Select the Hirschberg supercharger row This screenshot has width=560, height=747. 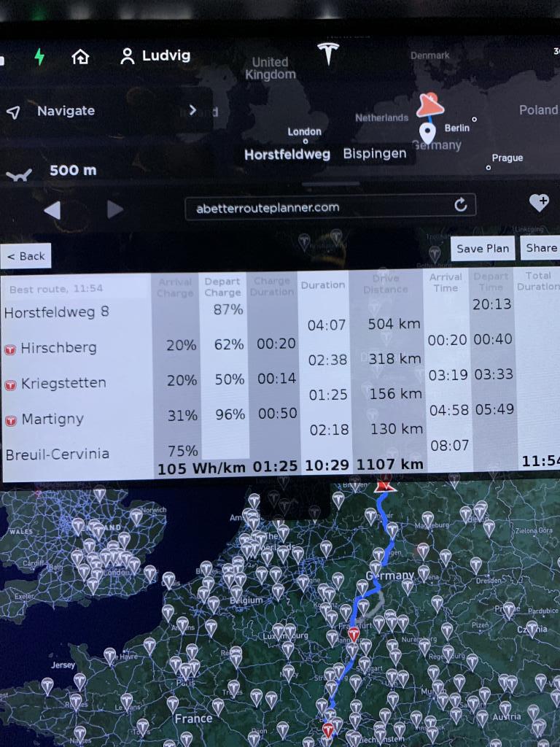coord(58,348)
